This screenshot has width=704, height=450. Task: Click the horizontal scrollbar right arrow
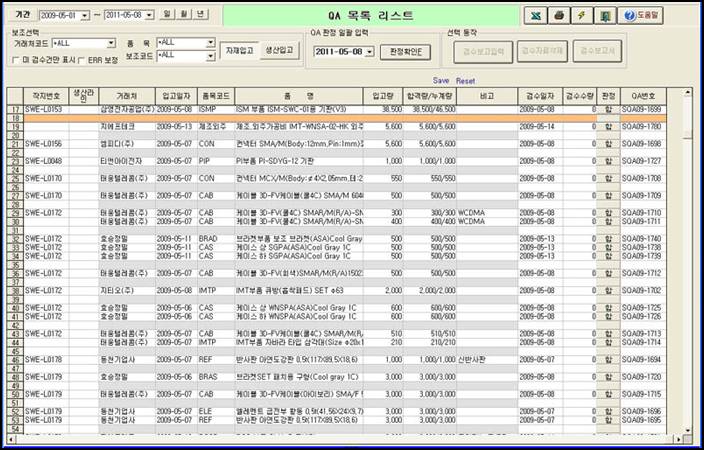(x=679, y=439)
